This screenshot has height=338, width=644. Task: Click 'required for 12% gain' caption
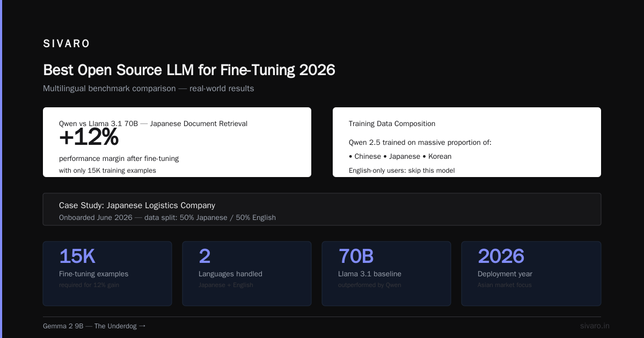[89, 285]
